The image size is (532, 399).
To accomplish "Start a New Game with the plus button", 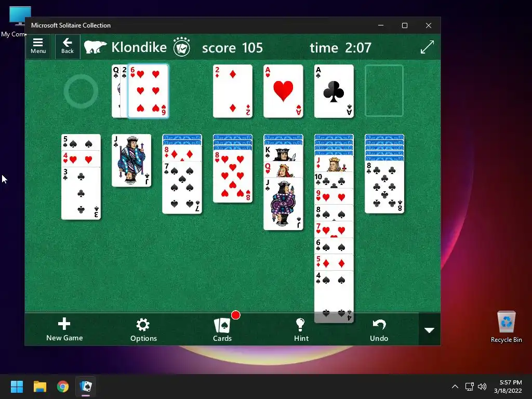I will (64, 329).
